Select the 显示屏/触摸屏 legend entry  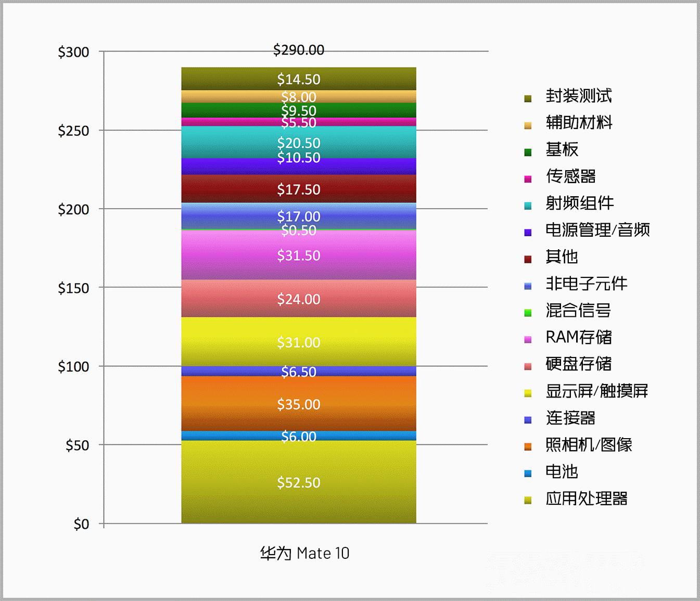click(x=596, y=391)
